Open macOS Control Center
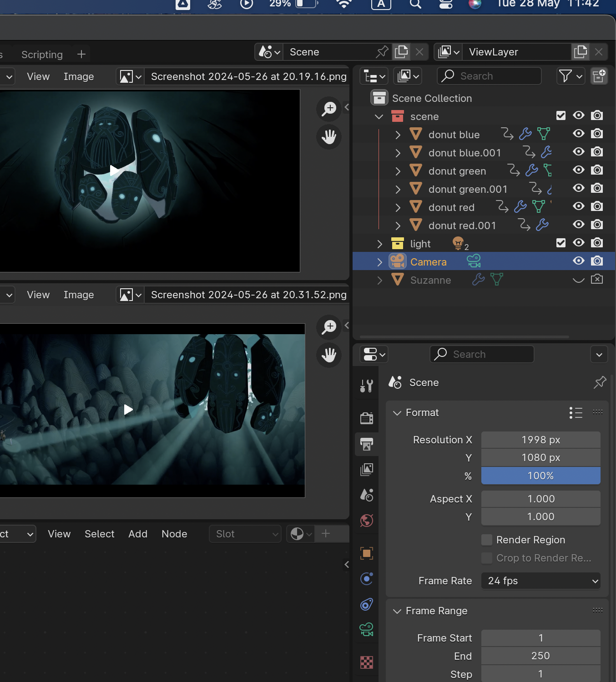The width and height of the screenshot is (616, 682). coord(446,4)
